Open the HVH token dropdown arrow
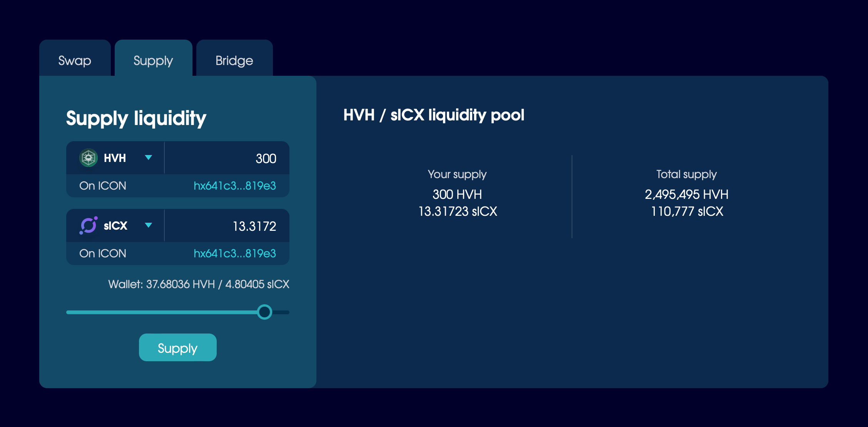Image resolution: width=868 pixels, height=427 pixels. pyautogui.click(x=148, y=158)
